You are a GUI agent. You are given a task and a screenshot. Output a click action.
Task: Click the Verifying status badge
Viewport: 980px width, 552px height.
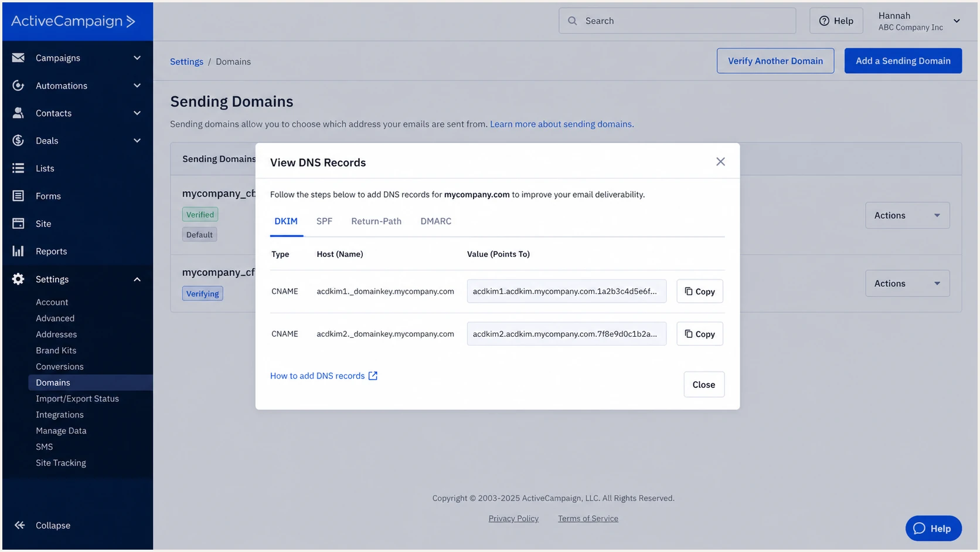click(x=203, y=293)
